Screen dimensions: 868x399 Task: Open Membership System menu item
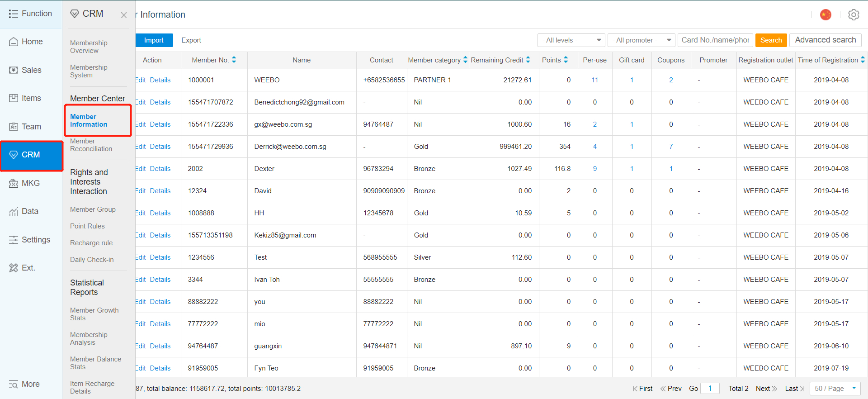(89, 71)
